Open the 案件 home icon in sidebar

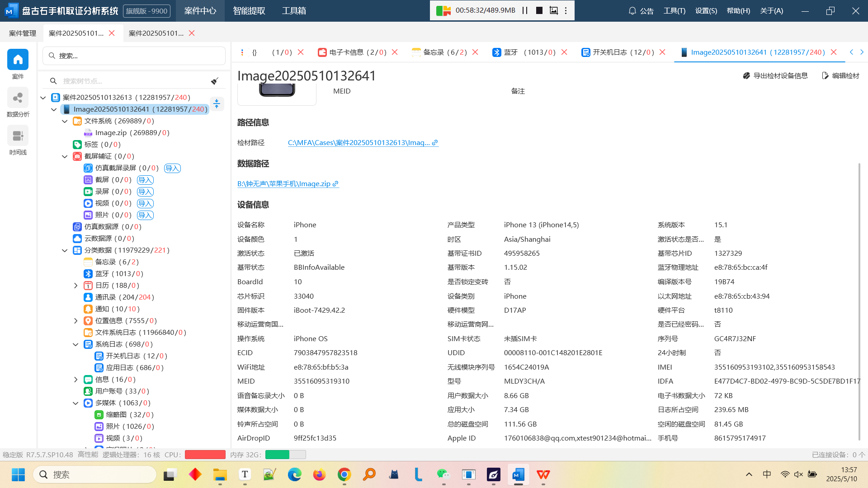pyautogui.click(x=18, y=60)
